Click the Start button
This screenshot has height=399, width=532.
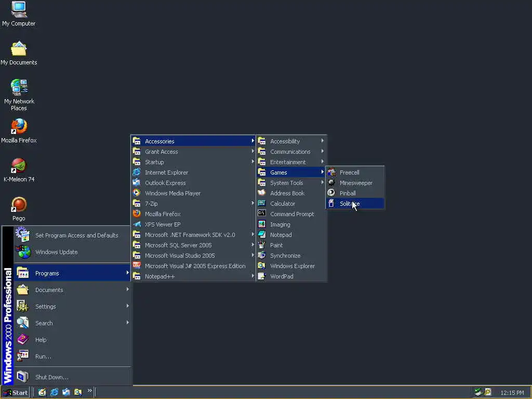tap(16, 393)
